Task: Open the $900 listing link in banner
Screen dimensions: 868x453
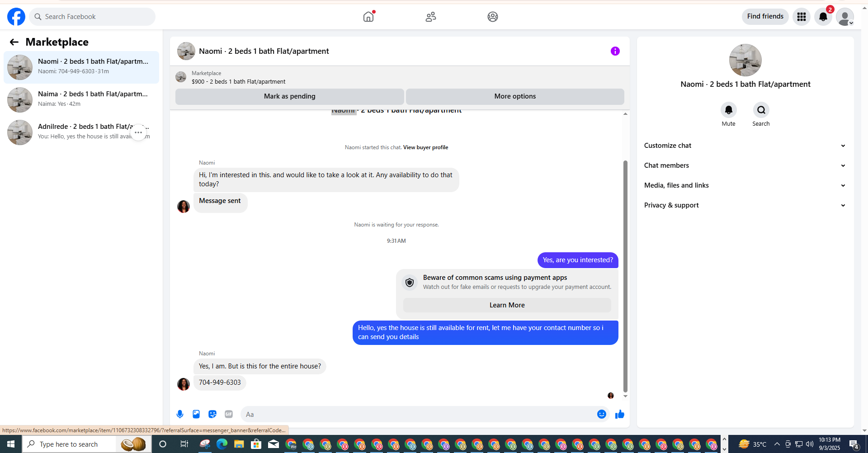Action: pyautogui.click(x=239, y=82)
